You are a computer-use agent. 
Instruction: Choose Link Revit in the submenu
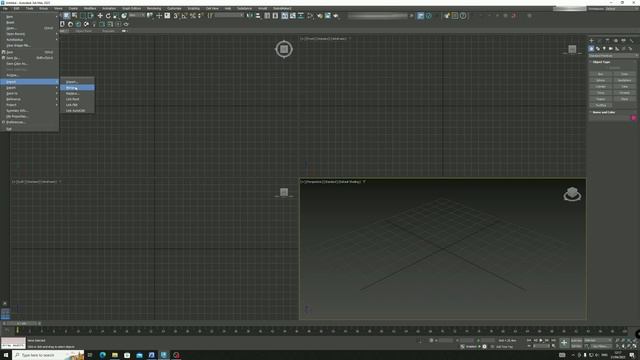click(x=78, y=99)
